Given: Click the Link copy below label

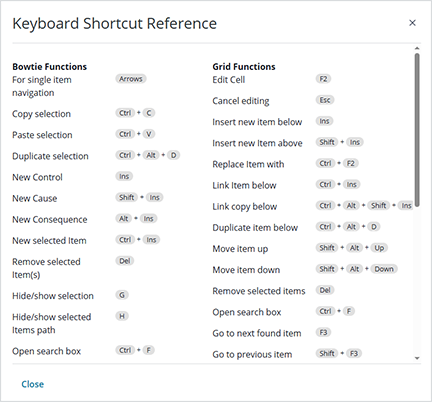Looking at the screenshot, I should [245, 207].
